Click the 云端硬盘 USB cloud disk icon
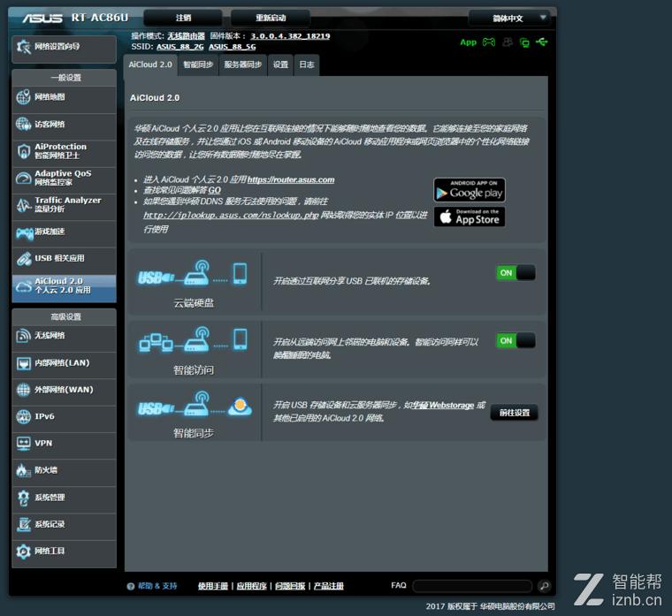The width and height of the screenshot is (672, 616). (x=193, y=274)
